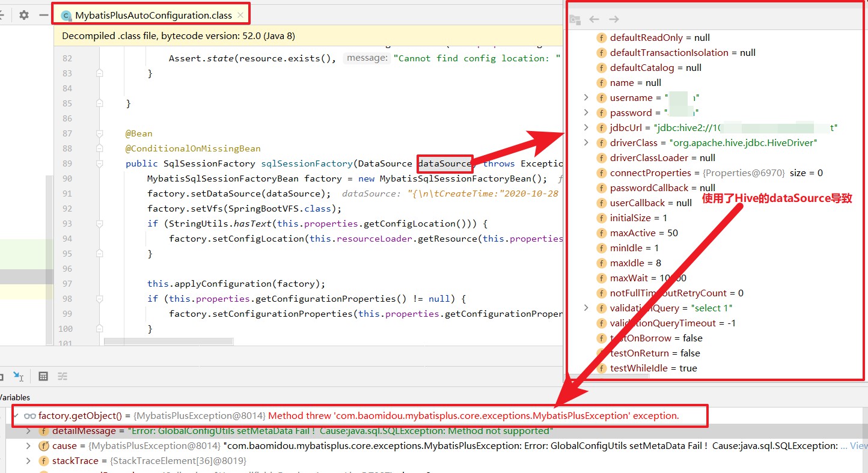Select maxIdle = 8 row
The height and width of the screenshot is (473, 868).
point(629,263)
